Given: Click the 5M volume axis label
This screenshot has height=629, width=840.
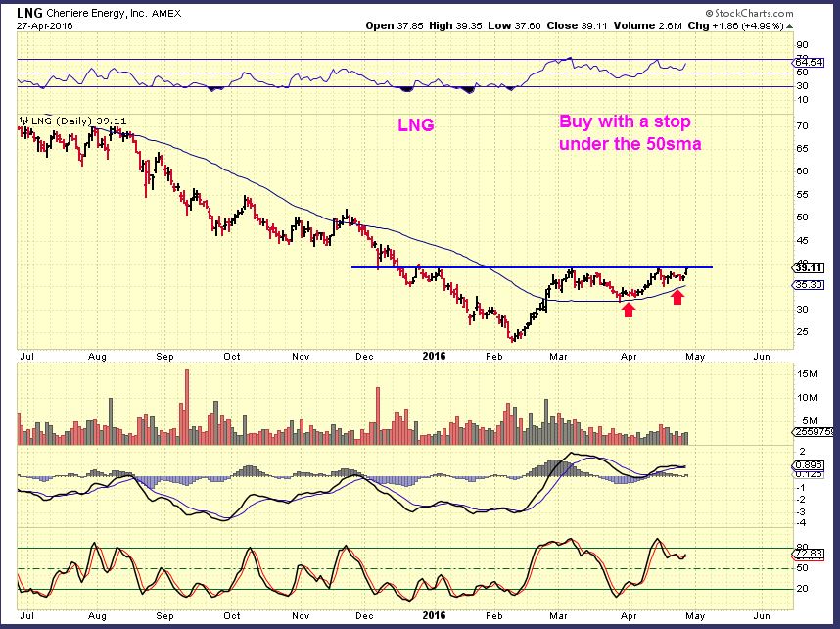Looking at the screenshot, I should 810,421.
